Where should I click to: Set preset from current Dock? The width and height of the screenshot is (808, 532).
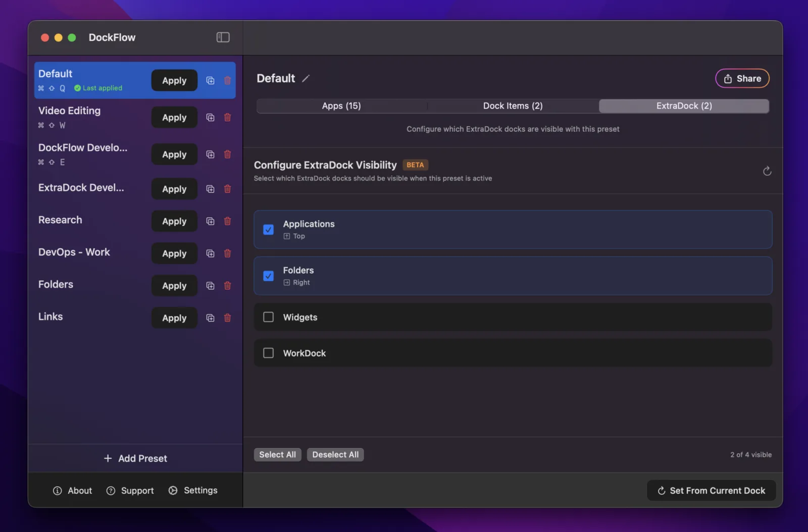(x=711, y=491)
